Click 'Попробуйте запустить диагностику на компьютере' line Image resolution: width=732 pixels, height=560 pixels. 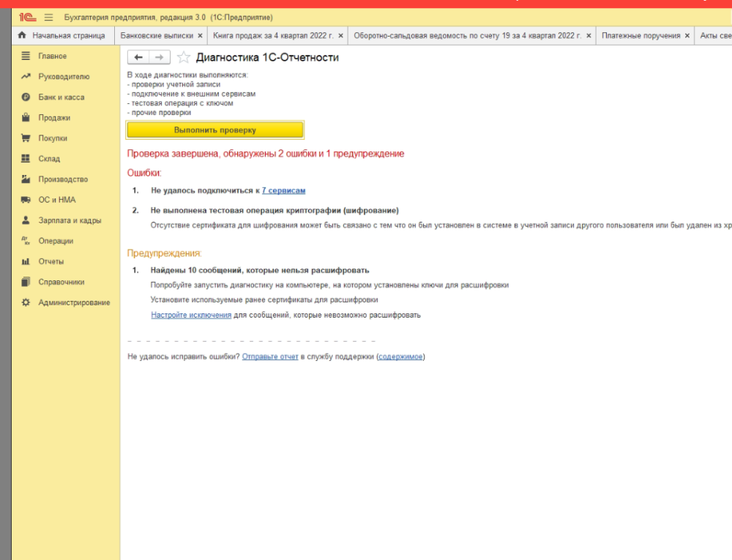pos(329,285)
